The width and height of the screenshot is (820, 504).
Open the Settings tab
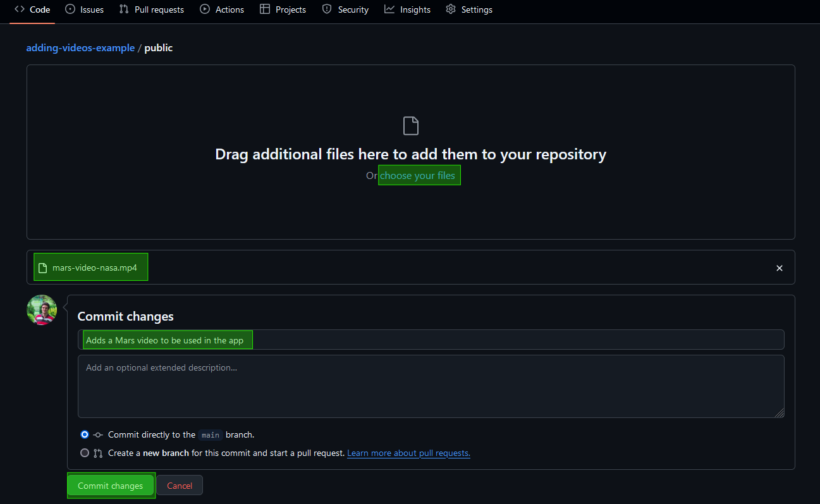(x=469, y=9)
